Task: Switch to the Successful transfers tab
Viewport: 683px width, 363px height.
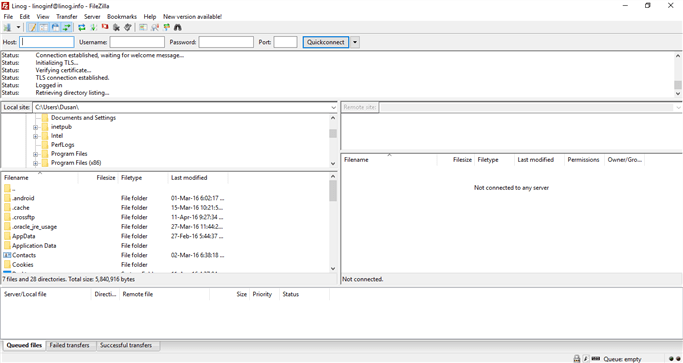Action: tap(126, 346)
